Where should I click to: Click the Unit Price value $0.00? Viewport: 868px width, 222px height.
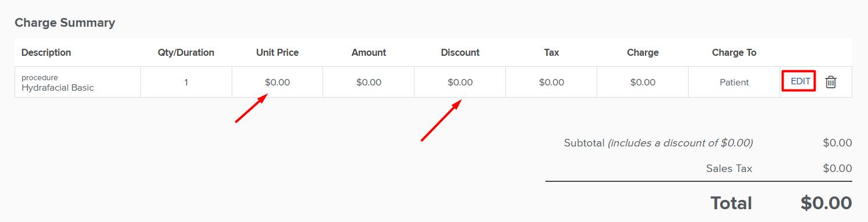pos(277,83)
